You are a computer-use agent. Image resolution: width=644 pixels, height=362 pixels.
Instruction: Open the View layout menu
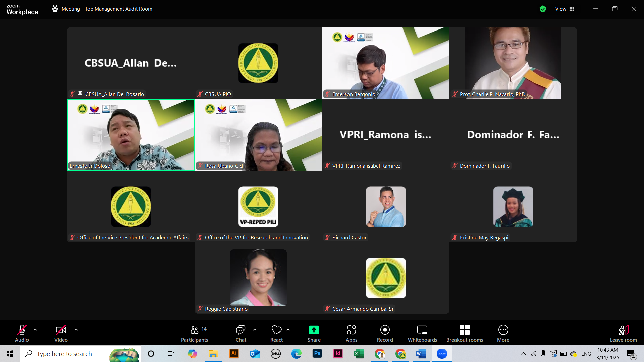tap(565, 9)
